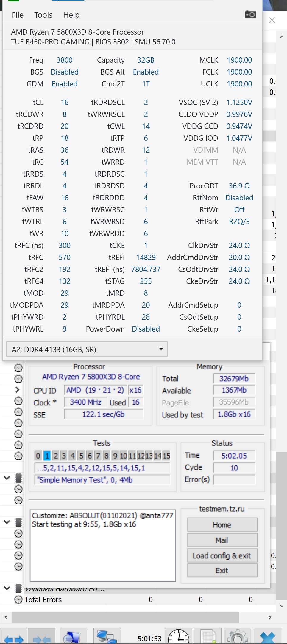287x644 pixels.
Task: Click the horizontal scrollbar left arrow
Action: coord(6,617)
